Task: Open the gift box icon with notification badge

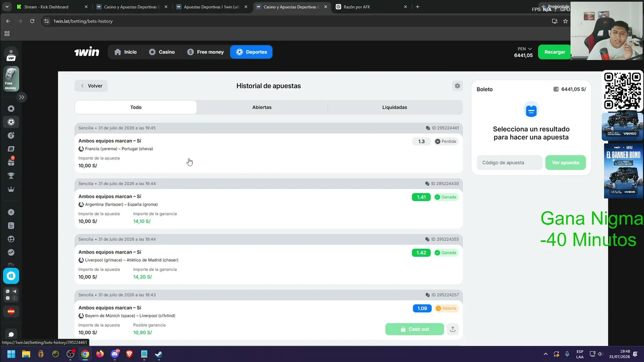Action: (x=11, y=162)
